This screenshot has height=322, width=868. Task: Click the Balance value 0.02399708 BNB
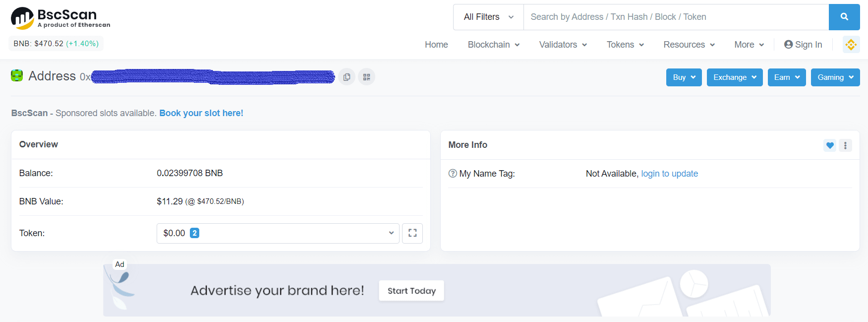(190, 173)
